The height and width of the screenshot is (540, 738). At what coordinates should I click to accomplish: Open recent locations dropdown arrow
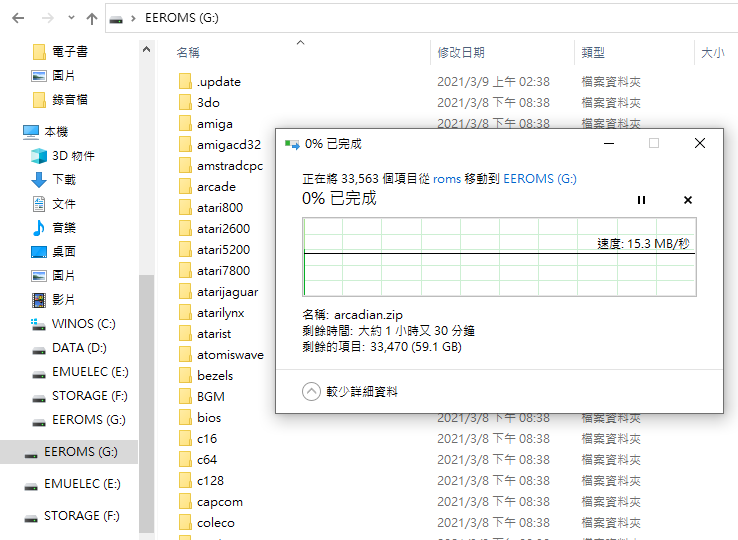coord(69,19)
